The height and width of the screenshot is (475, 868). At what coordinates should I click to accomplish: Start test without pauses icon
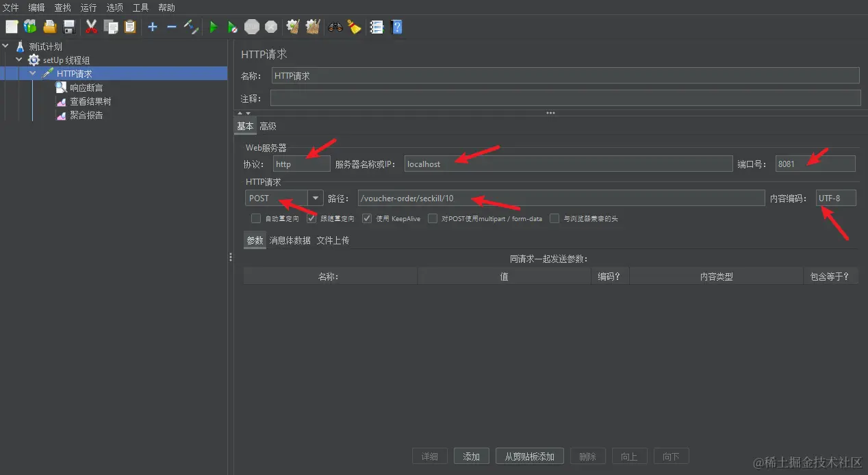pyautogui.click(x=233, y=27)
